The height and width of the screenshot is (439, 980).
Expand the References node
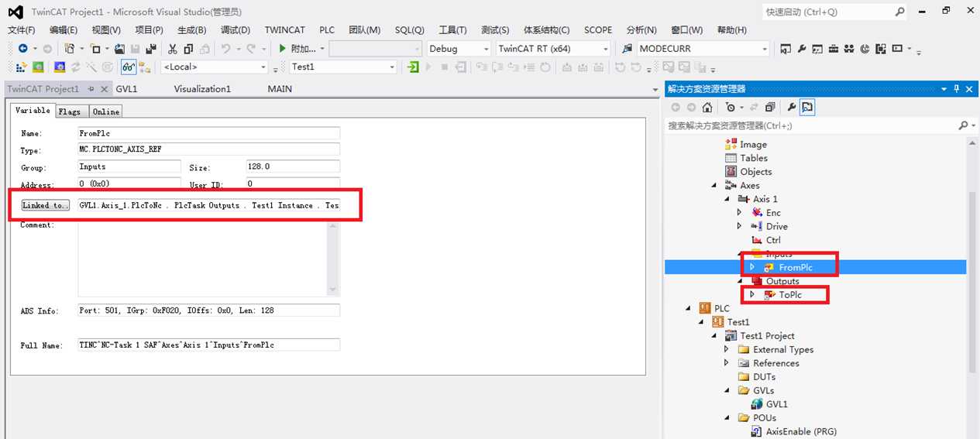point(727,363)
